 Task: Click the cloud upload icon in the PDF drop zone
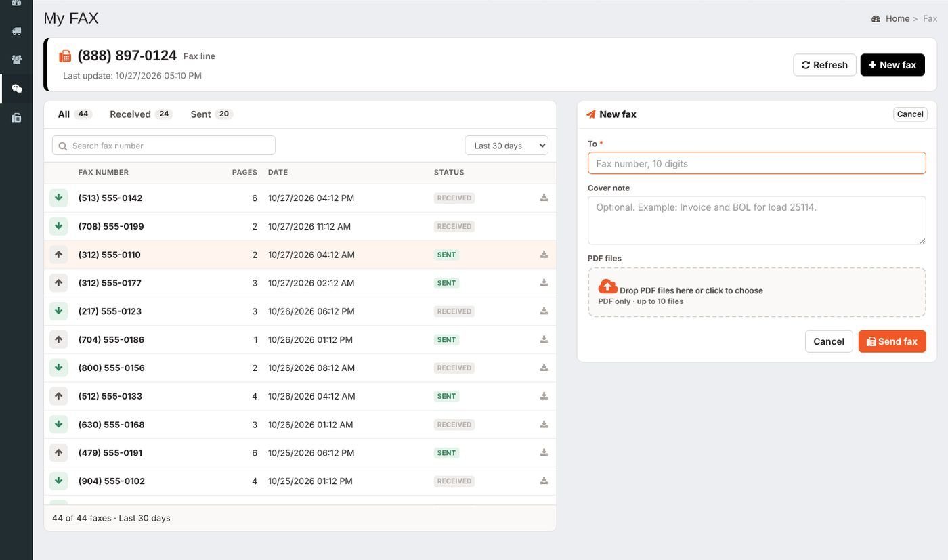coord(607,286)
